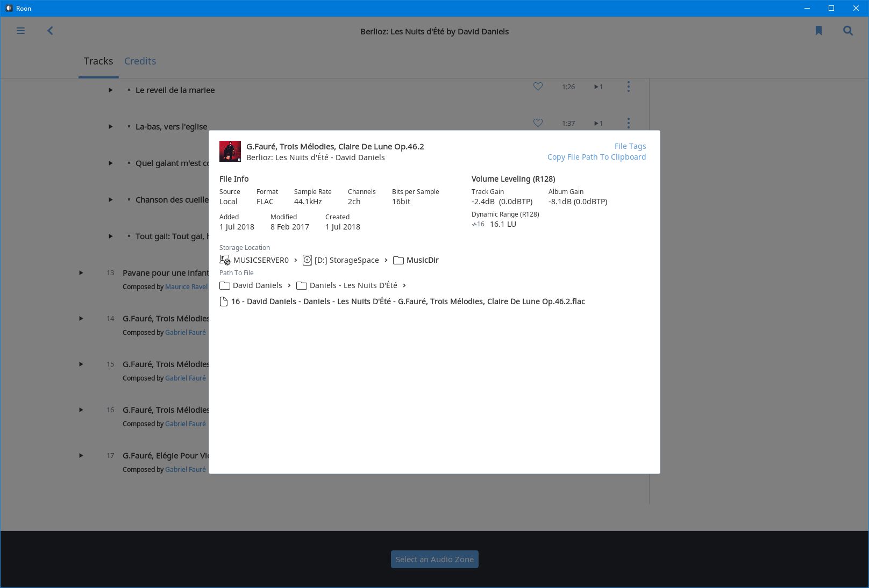Screen dimensions: 869x588
Task: Click the play count next to 1:26
Action: [599, 87]
